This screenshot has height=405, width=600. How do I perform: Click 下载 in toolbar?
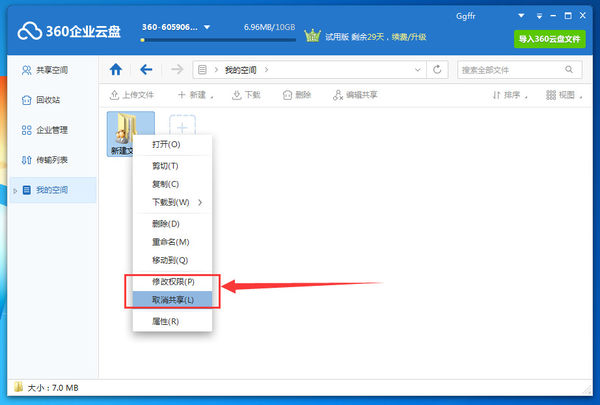point(246,95)
